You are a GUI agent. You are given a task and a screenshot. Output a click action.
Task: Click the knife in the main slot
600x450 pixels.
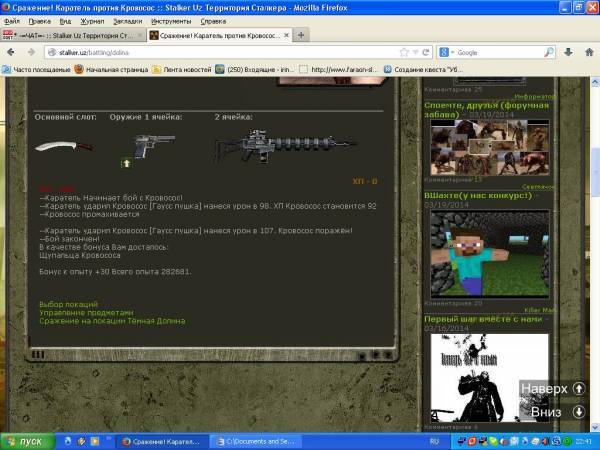tap(57, 147)
